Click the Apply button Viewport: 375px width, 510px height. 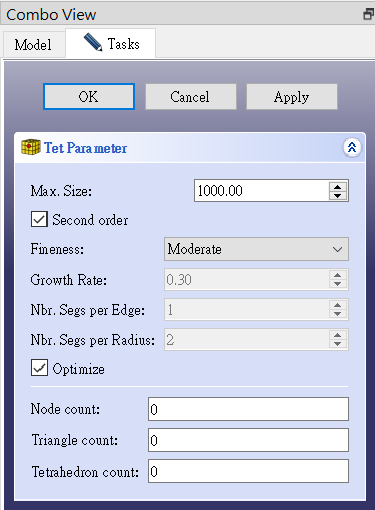292,97
